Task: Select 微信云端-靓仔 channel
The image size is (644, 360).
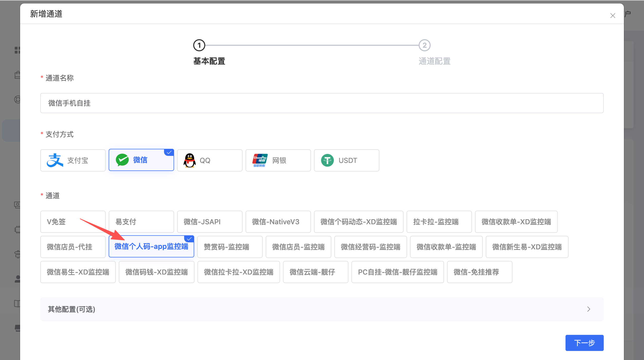Action: click(316, 272)
